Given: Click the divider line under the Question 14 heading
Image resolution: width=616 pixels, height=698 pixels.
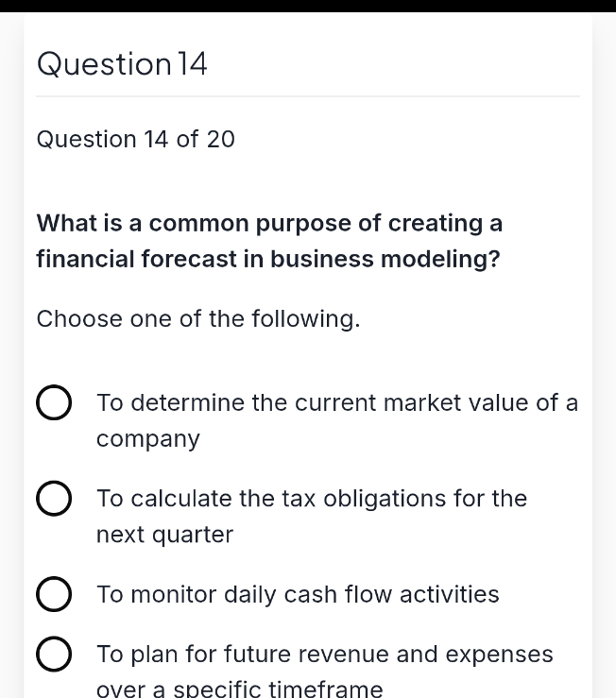Looking at the screenshot, I should tap(308, 96).
